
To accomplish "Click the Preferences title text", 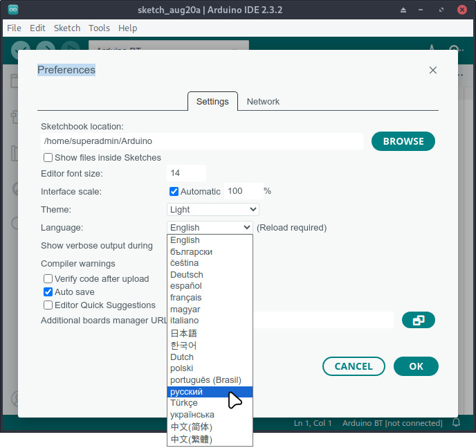I will pos(66,70).
